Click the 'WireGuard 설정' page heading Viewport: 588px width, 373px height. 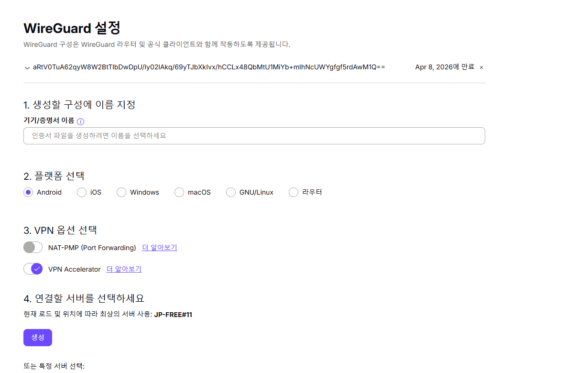(72, 28)
